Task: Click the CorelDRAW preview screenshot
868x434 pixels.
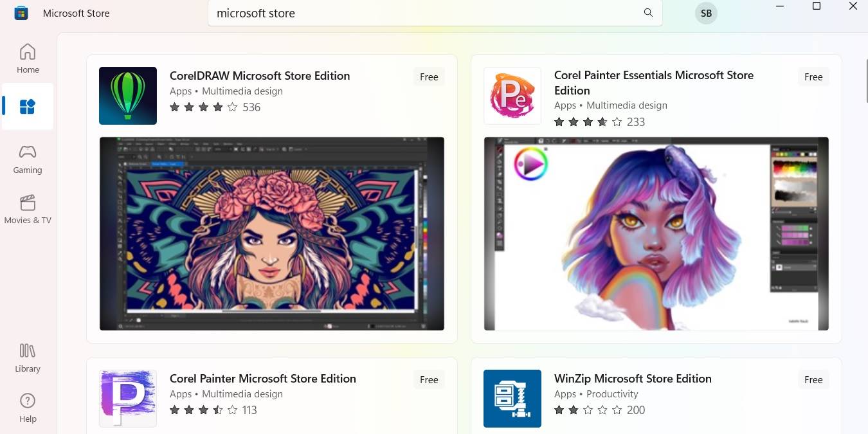Action: coord(271,233)
